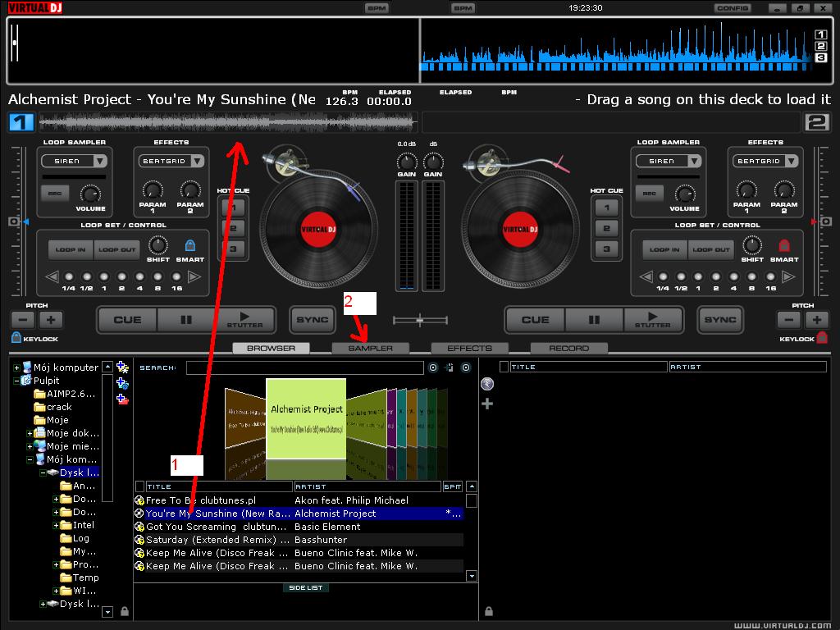
Task: Click left deck sampler Volume knob
Action: (90, 194)
